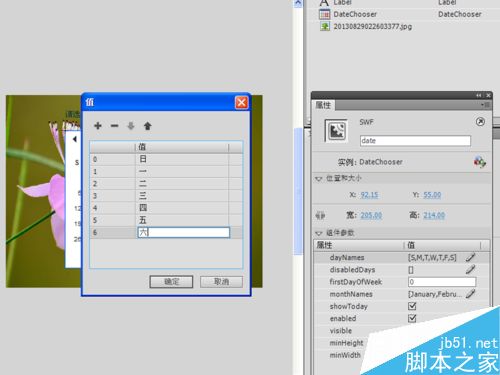Click the height value 214.00
Viewport: 500px width, 375px height.
coord(434,215)
